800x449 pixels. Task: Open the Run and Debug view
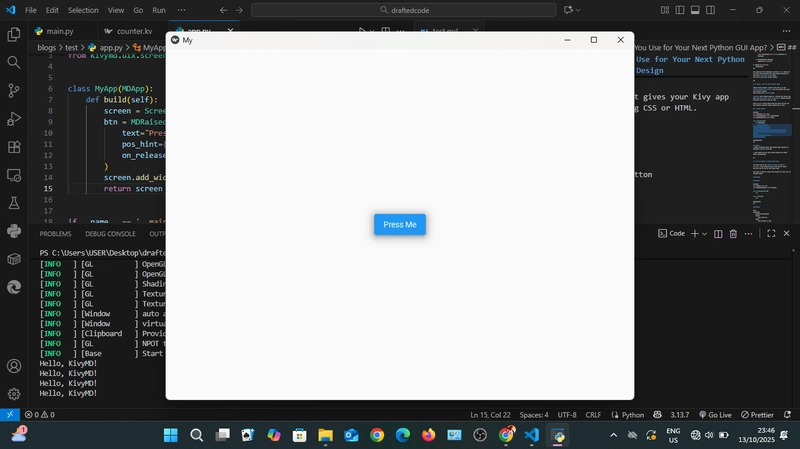tap(14, 118)
